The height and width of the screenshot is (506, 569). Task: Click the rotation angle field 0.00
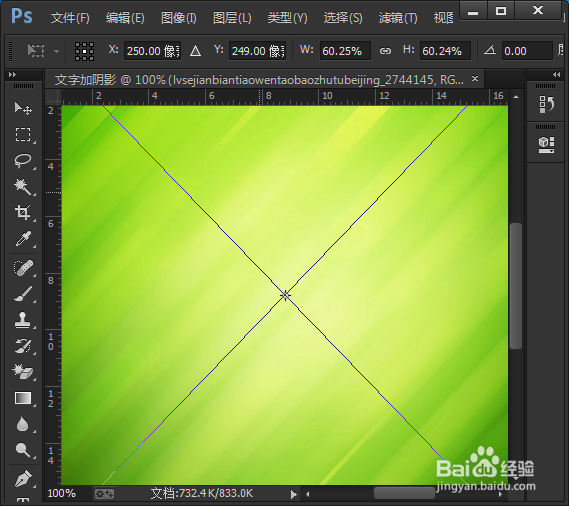coord(527,51)
